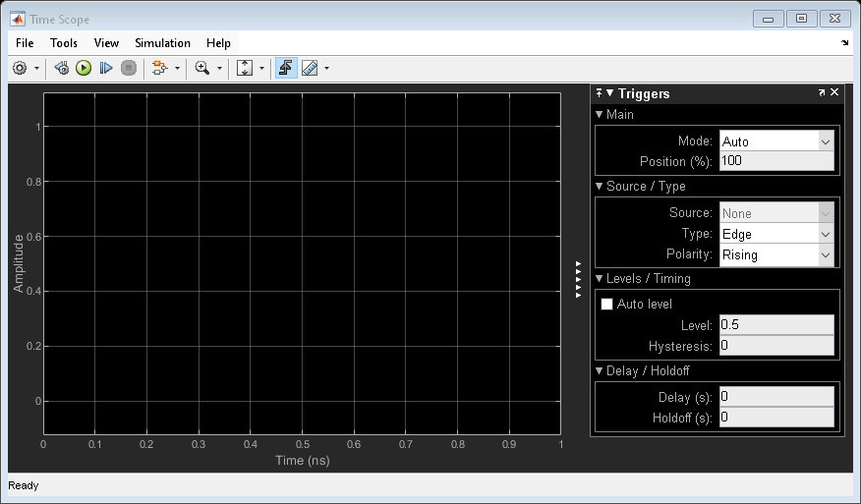The width and height of the screenshot is (861, 504).
Task: Open the Mode dropdown set to Auto
Action: pyautogui.click(x=776, y=141)
